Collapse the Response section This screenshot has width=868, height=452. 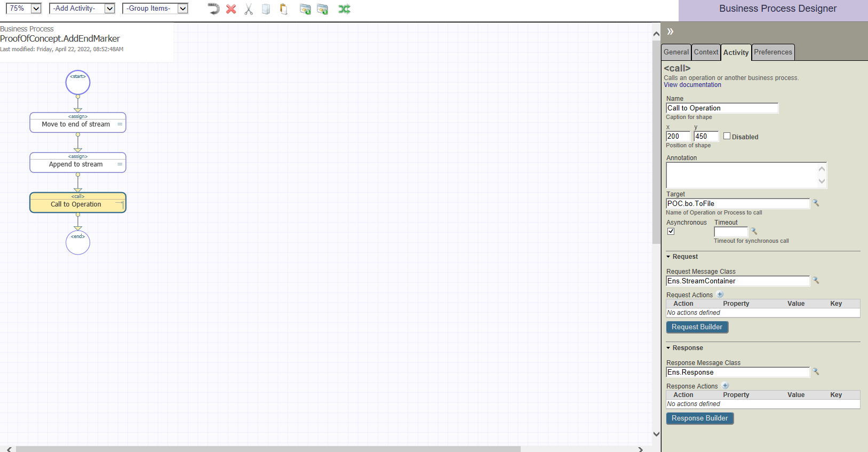(668, 348)
